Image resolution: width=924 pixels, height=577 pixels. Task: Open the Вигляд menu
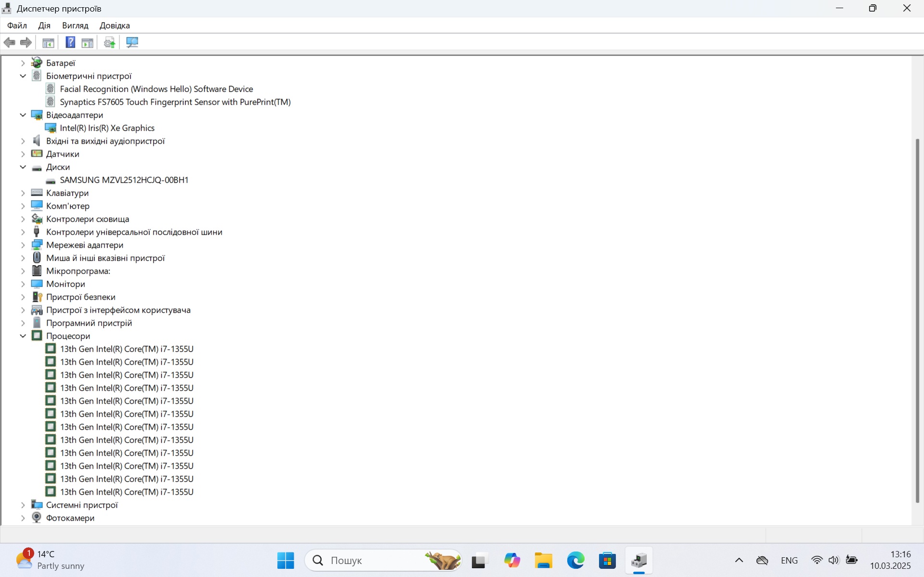coord(75,26)
